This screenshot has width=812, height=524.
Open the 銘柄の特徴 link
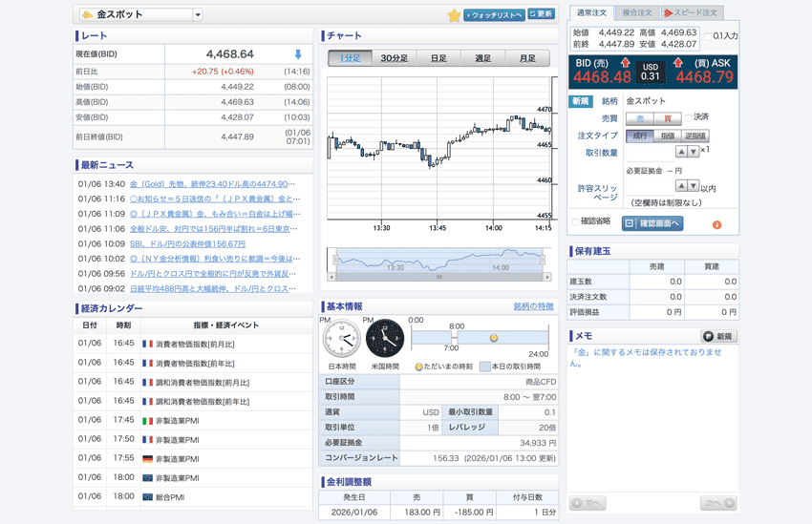[x=533, y=306]
